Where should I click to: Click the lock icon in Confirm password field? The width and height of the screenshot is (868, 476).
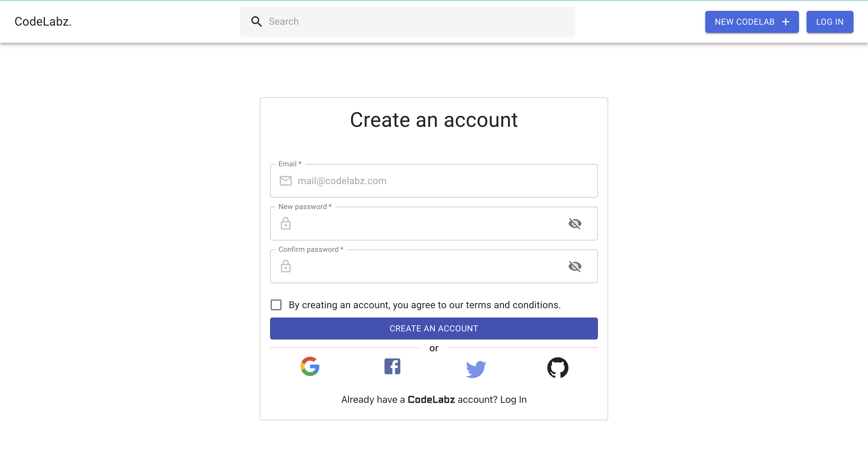point(285,266)
